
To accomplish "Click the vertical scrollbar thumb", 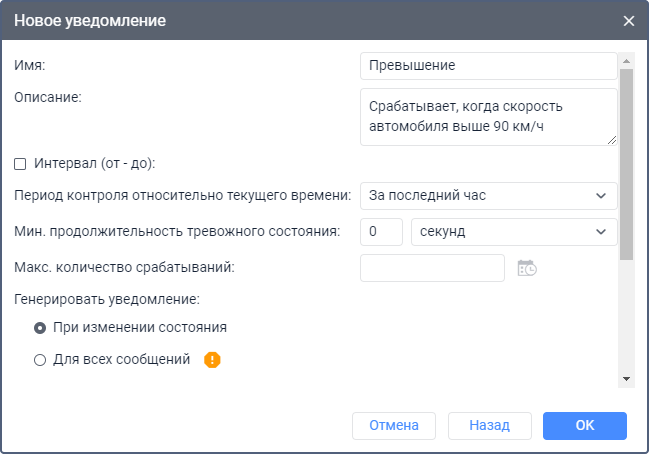I will 626,160.
